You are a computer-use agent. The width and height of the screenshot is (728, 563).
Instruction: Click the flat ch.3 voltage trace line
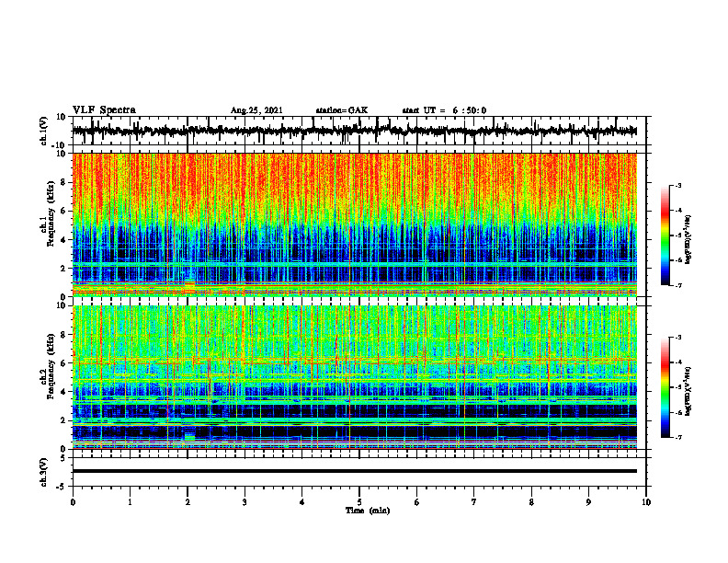click(x=354, y=471)
